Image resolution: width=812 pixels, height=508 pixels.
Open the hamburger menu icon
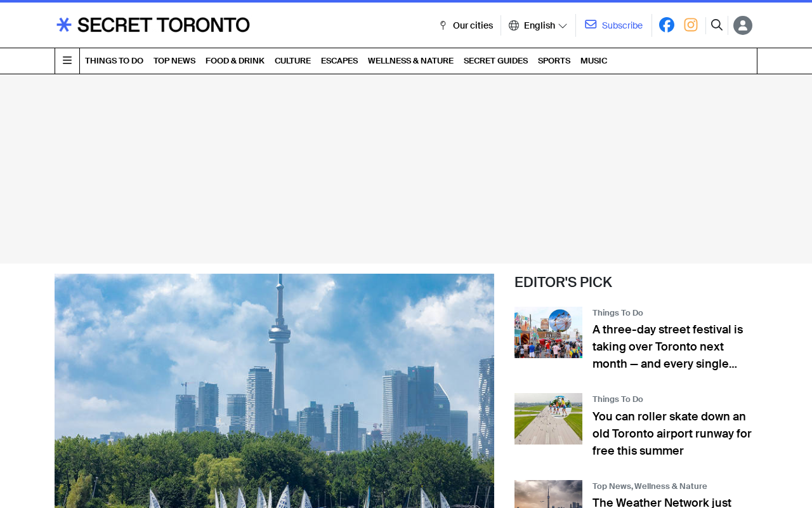(67, 61)
